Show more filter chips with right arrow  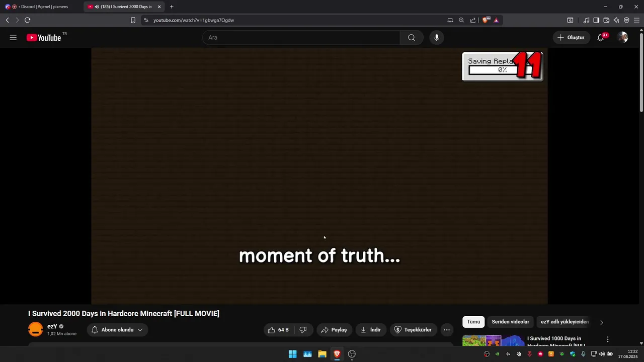tap(602, 322)
